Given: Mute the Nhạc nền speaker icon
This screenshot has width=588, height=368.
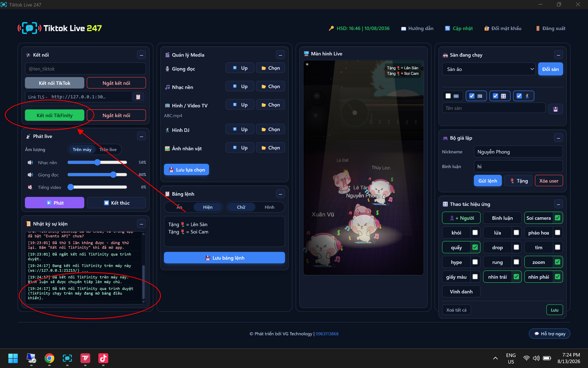Looking at the screenshot, I should coord(30,162).
